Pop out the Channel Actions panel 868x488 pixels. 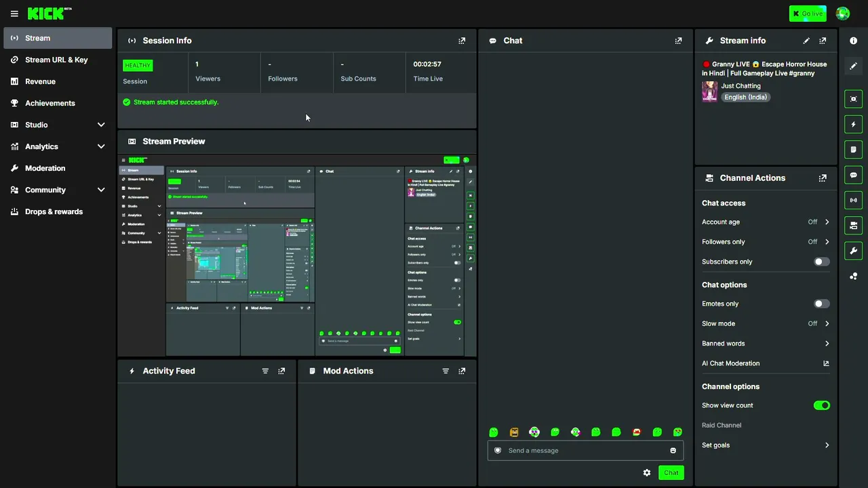pos(823,178)
